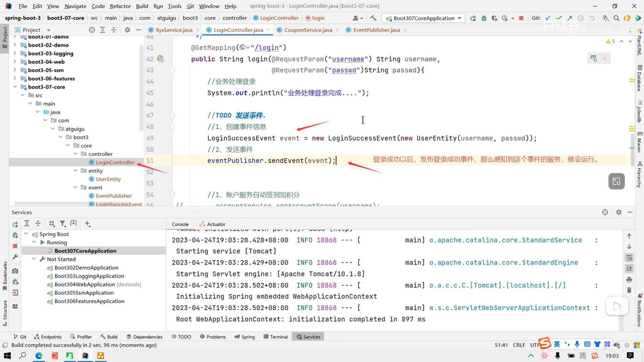Open Search Everywhere magnifier icon
The height and width of the screenshot is (362, 644).
[616, 18]
